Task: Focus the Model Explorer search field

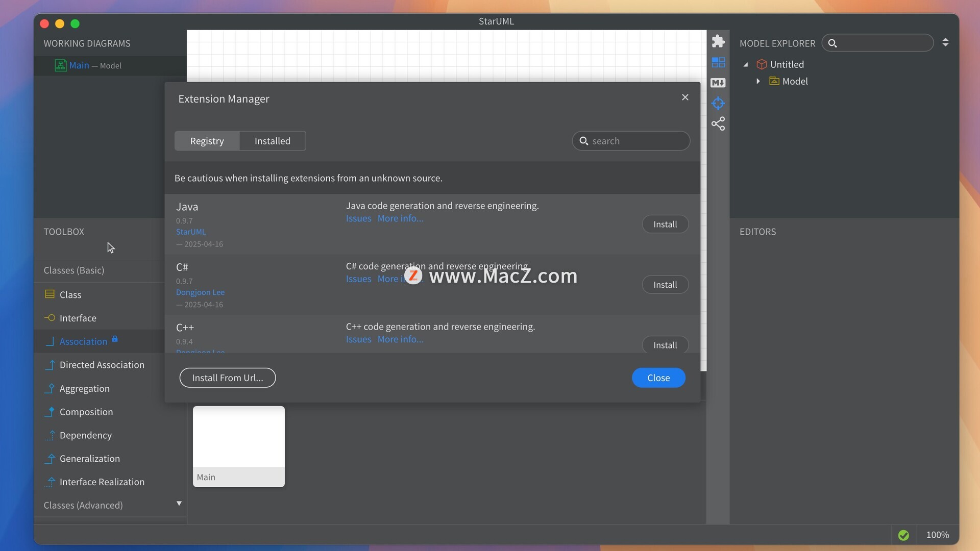Action: click(877, 43)
